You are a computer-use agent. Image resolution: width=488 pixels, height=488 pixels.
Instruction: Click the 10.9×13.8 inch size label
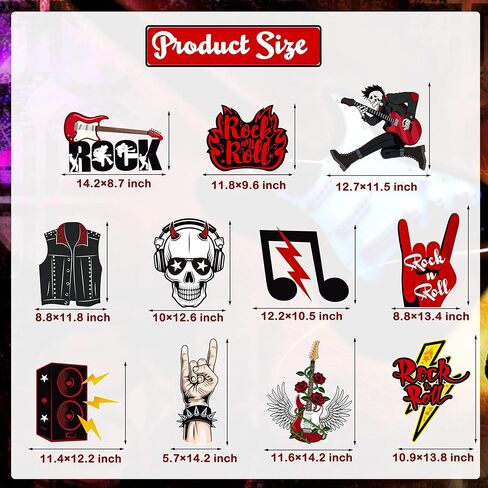[x=433, y=458]
